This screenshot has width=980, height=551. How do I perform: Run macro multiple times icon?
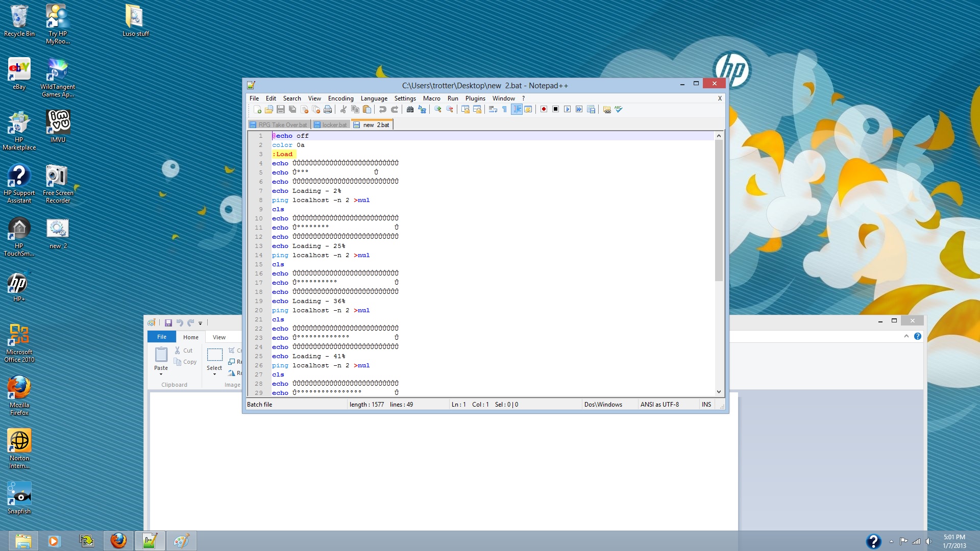click(x=579, y=109)
